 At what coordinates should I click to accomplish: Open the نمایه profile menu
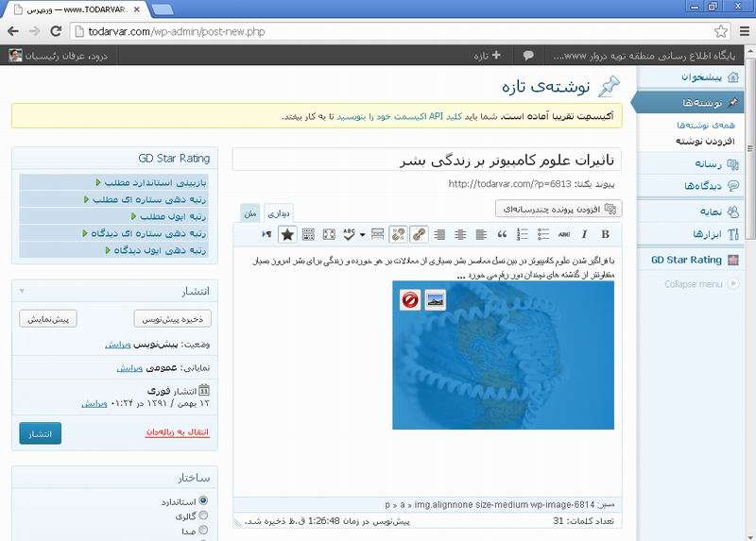(x=691, y=212)
